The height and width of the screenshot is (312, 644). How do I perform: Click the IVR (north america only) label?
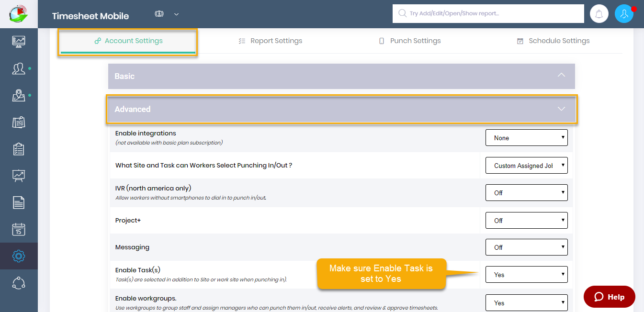click(153, 188)
